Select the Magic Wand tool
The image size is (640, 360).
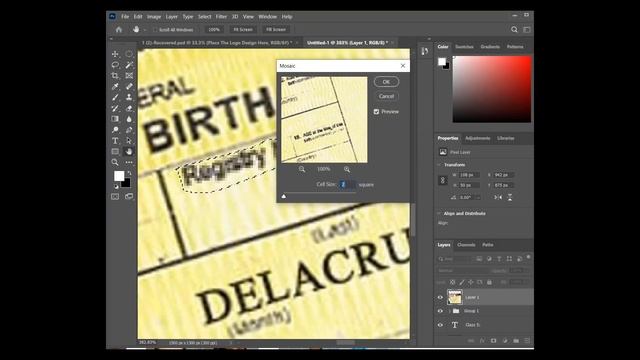click(129, 65)
